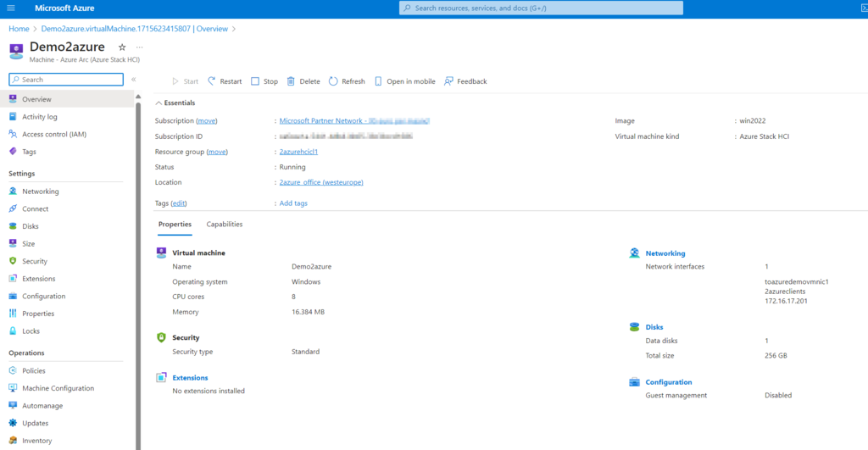The height and width of the screenshot is (450, 868).
Task: Click the Overview icon in sidebar
Action: (13, 99)
